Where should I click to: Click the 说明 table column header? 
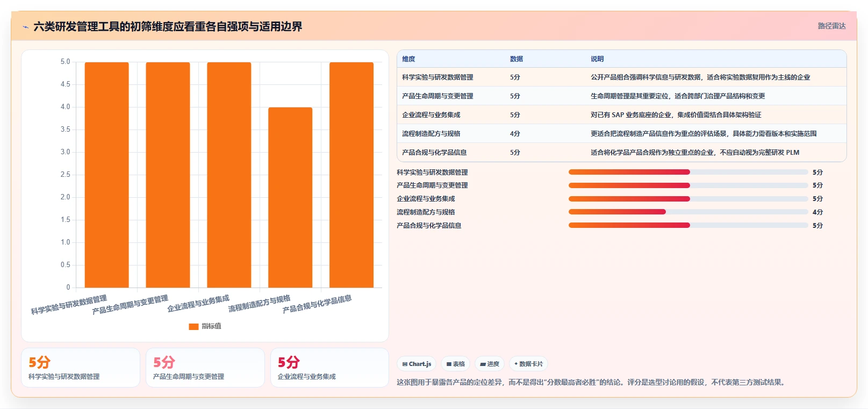pos(597,59)
